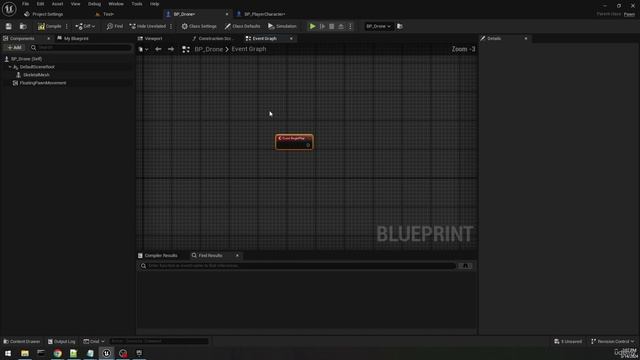This screenshot has height=360, width=640.
Task: Close the Event Graph tab
Action: [x=291, y=38]
